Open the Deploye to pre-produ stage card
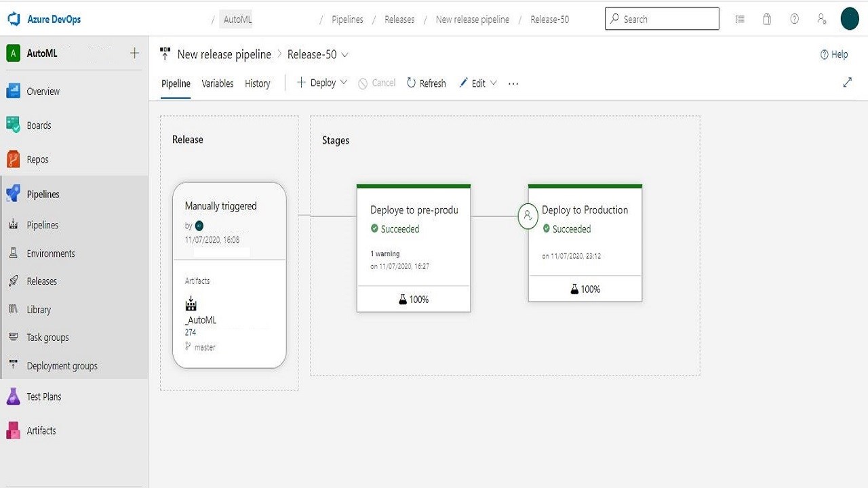 click(x=414, y=248)
